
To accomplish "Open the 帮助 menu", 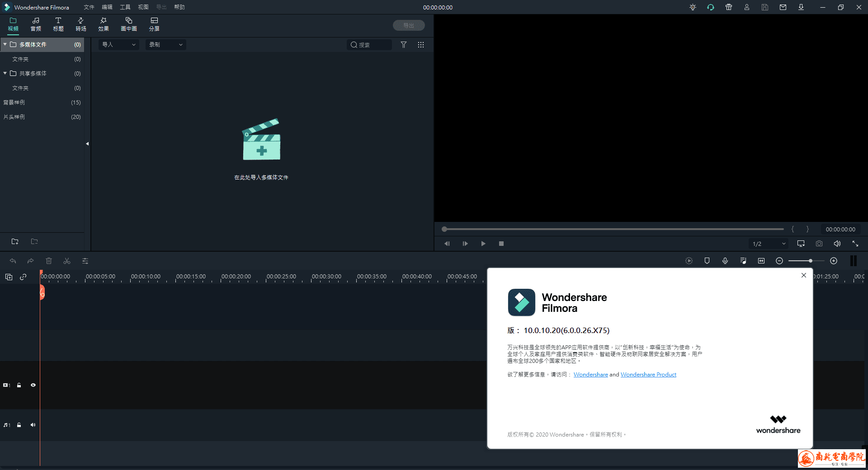I will coord(179,7).
